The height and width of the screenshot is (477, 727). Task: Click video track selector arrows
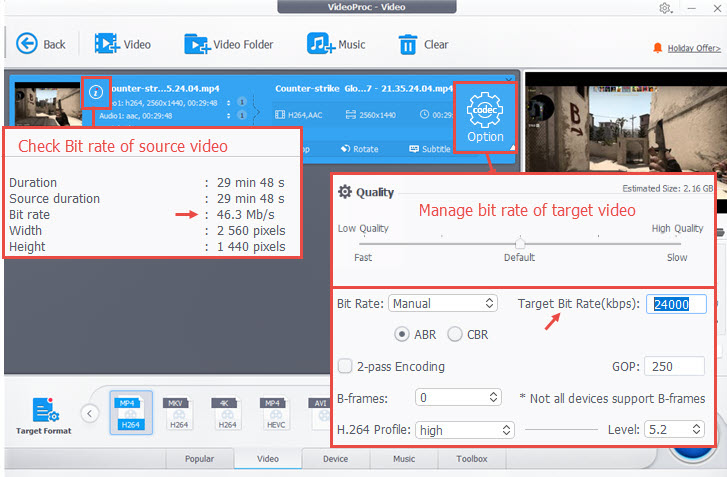pos(229,103)
